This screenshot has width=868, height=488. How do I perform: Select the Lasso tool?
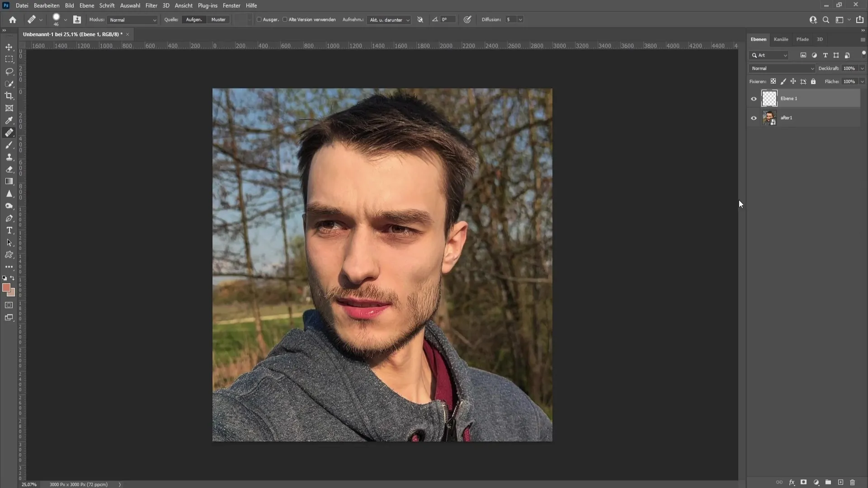click(x=9, y=71)
